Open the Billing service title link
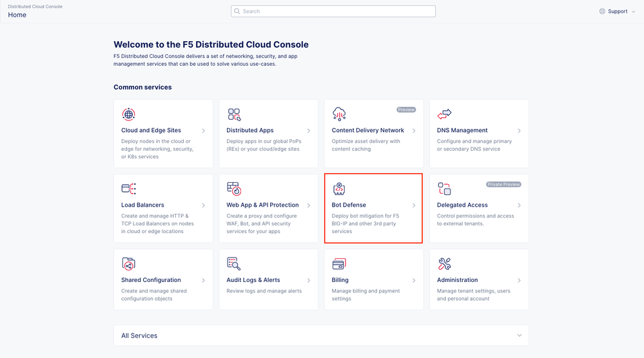This screenshot has width=644, height=358. pyautogui.click(x=340, y=280)
